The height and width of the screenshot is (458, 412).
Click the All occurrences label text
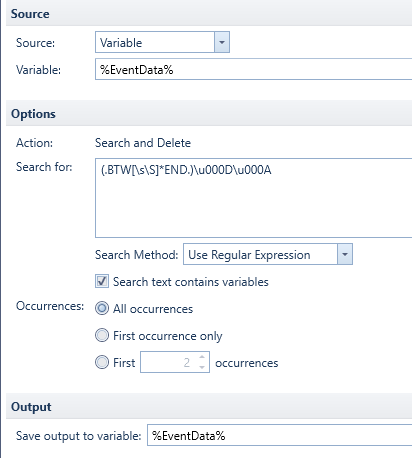click(x=153, y=309)
